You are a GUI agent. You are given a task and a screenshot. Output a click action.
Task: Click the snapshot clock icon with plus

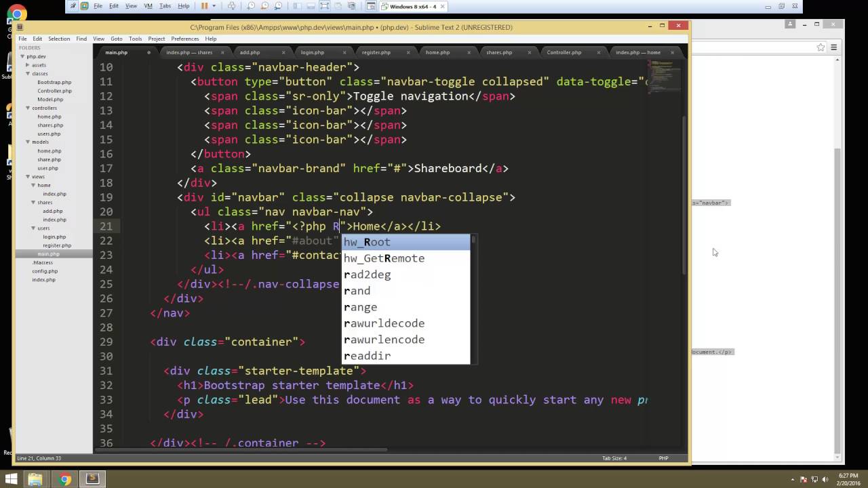coord(251,6)
